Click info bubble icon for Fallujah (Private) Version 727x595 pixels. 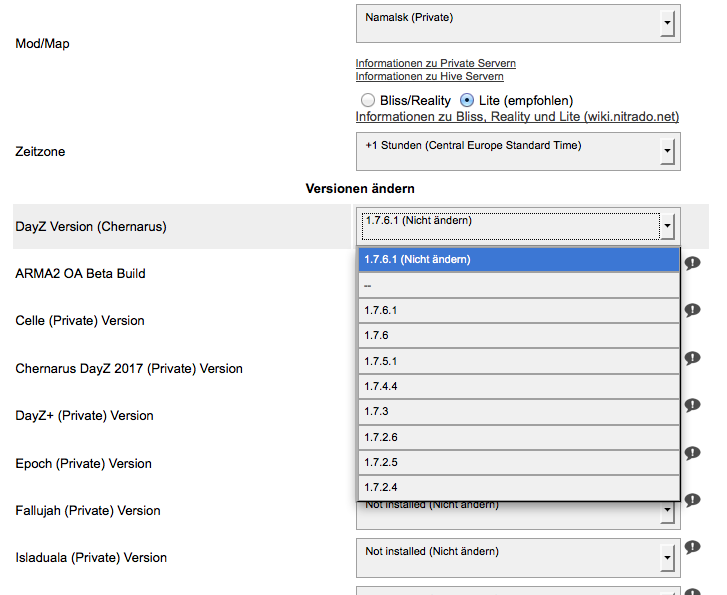[x=692, y=500]
